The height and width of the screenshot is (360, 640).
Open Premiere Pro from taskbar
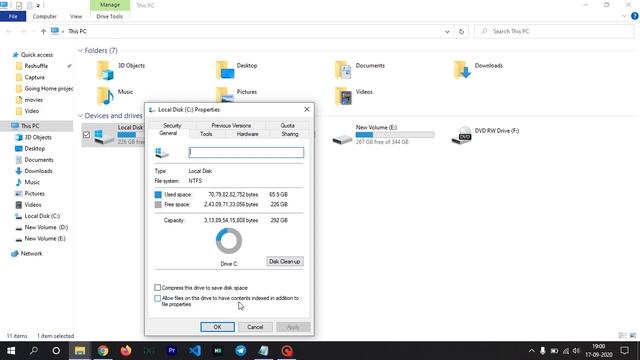coord(172,351)
